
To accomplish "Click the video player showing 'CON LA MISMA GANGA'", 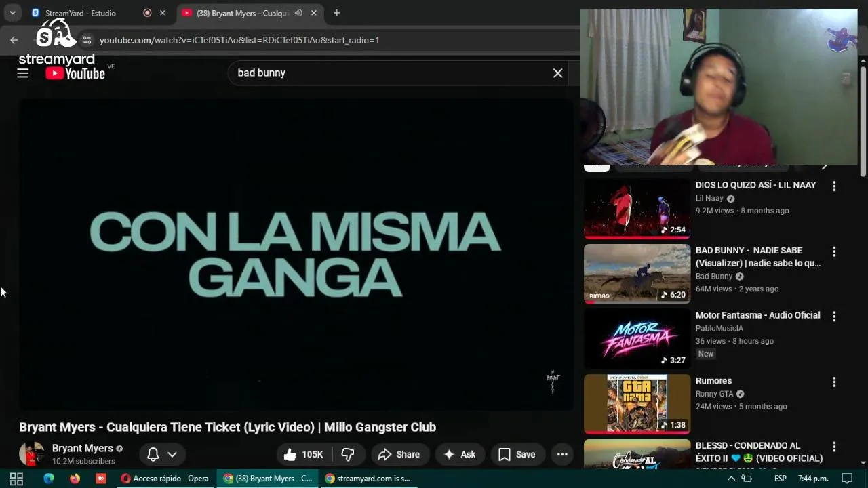I will pyautogui.click(x=296, y=255).
